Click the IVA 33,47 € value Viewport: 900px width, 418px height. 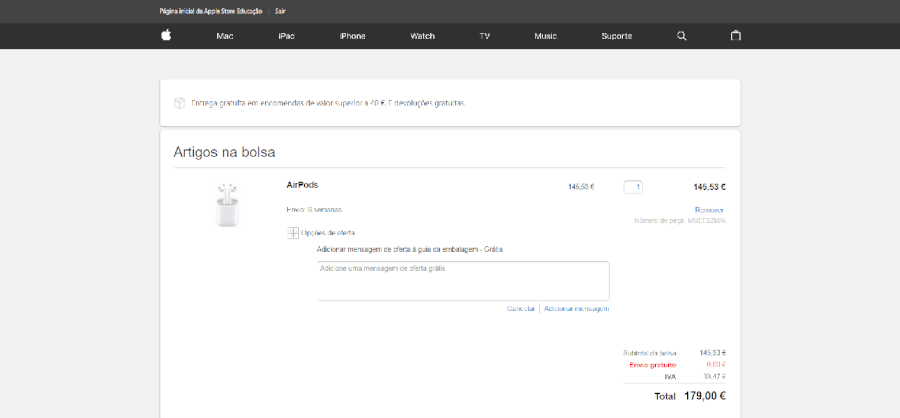pos(715,377)
